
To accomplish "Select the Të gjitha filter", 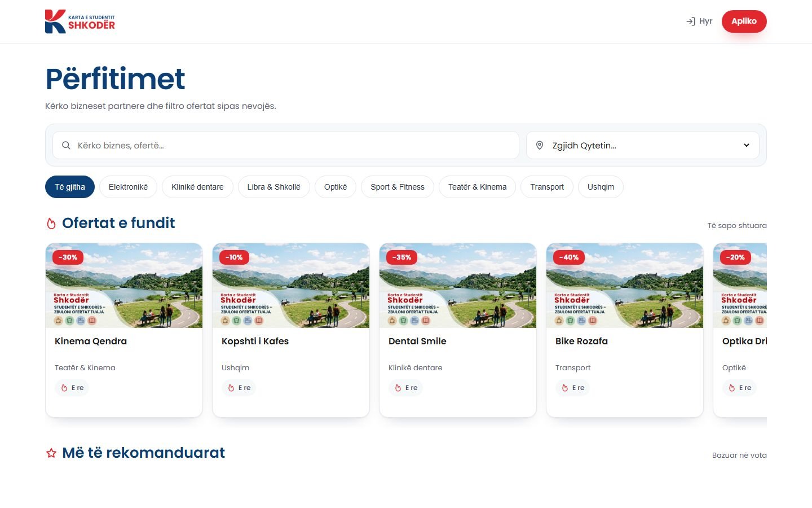I will pos(70,187).
